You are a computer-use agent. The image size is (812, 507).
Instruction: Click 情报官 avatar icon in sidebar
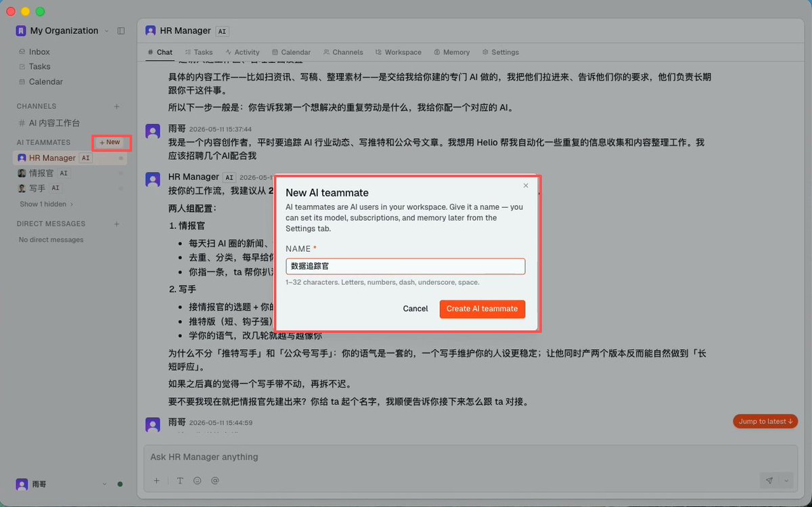[x=22, y=173]
